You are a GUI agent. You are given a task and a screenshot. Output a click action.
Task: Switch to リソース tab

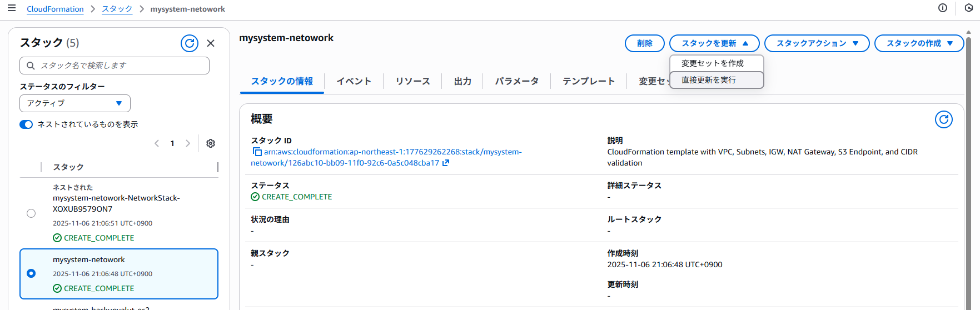point(413,81)
